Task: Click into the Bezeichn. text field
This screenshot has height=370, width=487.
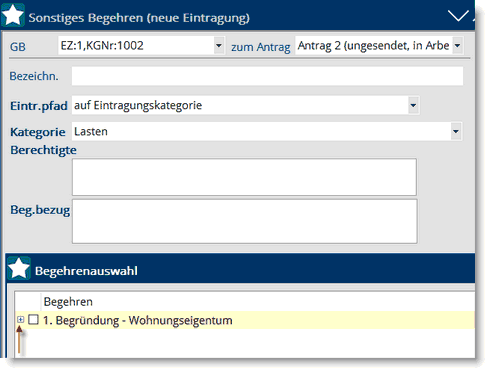Action: tap(267, 76)
